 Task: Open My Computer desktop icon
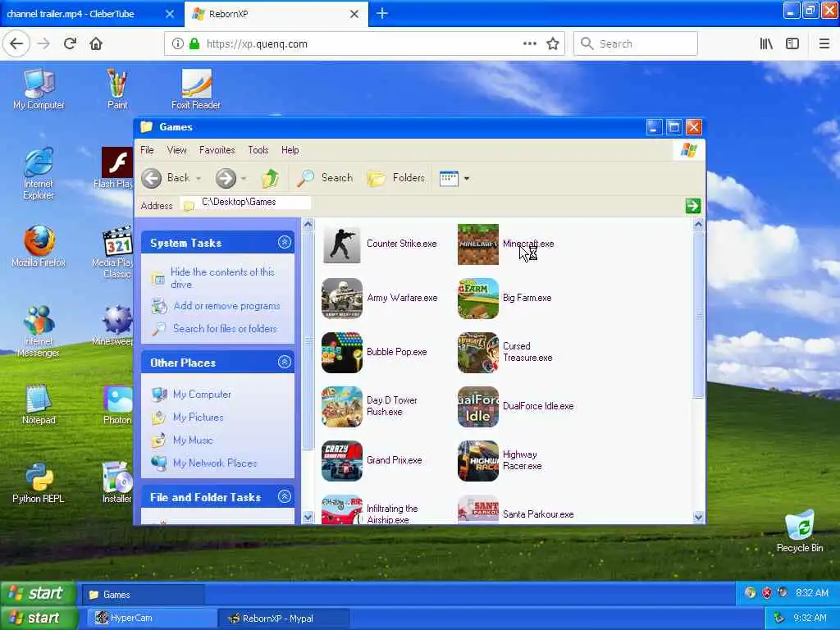39,89
